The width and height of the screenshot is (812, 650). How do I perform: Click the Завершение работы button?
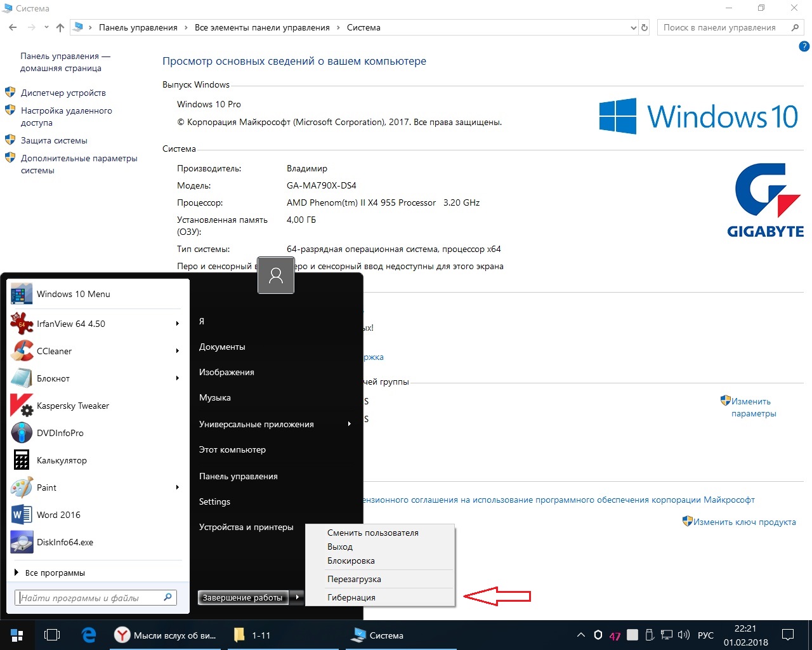243,597
